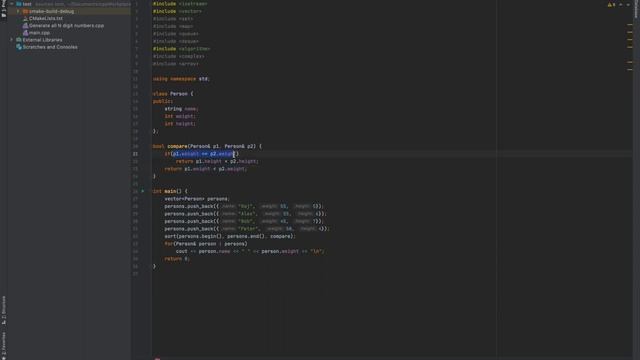Click the "int weight;" member line
The image size is (640, 360).
(x=180, y=116)
